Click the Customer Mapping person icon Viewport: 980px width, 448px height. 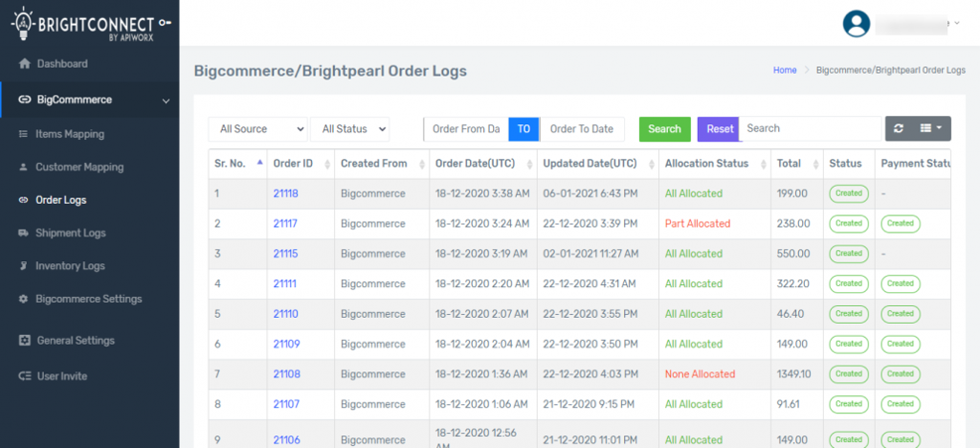tap(23, 167)
